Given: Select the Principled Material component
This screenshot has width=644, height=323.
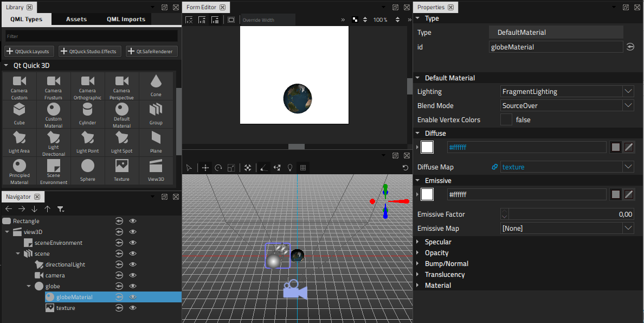Looking at the screenshot, I should click(x=19, y=170).
